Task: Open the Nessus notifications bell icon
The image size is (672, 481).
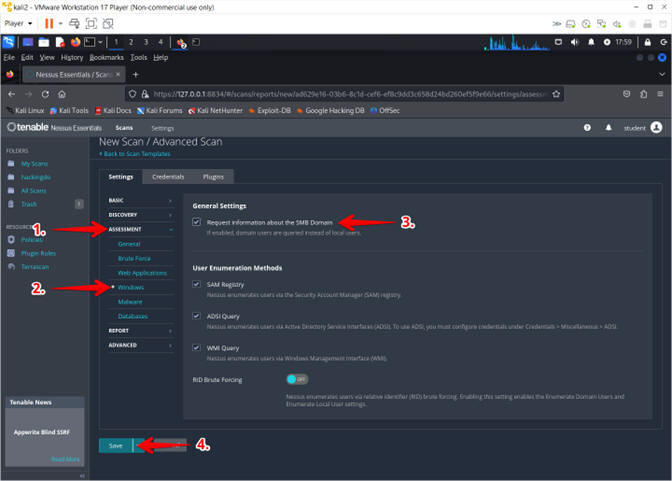Action: tap(608, 128)
